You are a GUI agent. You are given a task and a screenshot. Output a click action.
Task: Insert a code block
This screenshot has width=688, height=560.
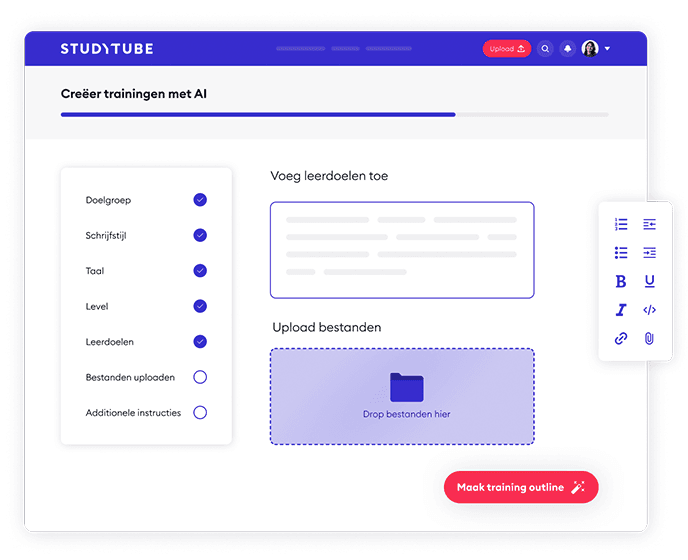pos(649,310)
